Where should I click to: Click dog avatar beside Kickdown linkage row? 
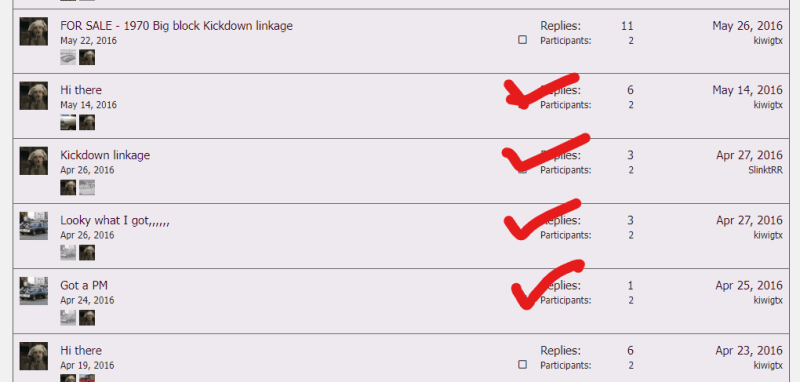34,161
